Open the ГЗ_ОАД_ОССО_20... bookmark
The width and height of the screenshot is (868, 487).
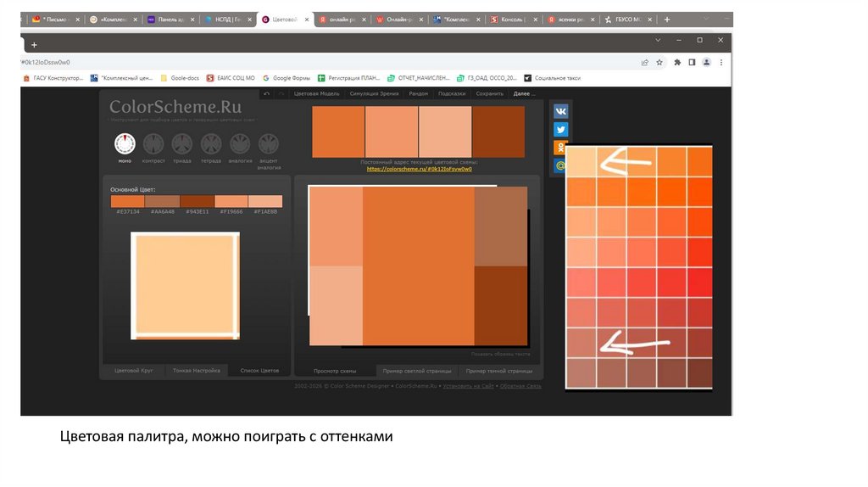pos(487,78)
